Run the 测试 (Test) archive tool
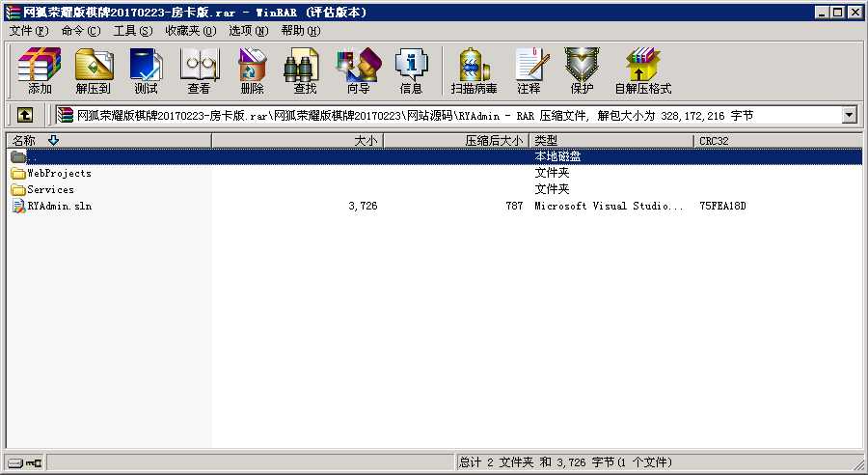Viewport: 868px width, 475px height. coord(147,70)
